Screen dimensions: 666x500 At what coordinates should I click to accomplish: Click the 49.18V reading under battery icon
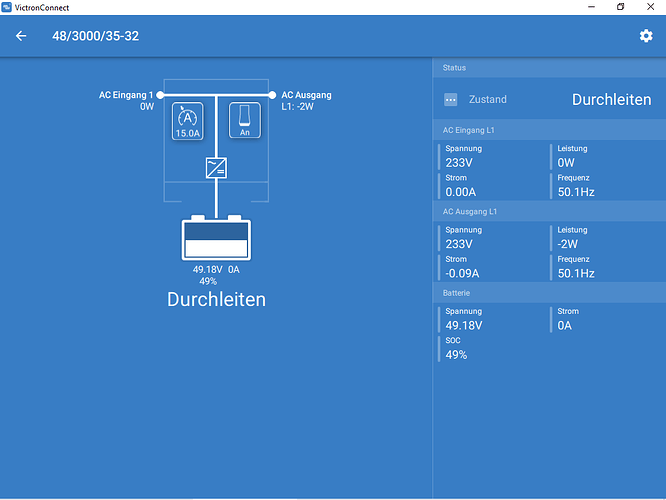tap(208, 270)
